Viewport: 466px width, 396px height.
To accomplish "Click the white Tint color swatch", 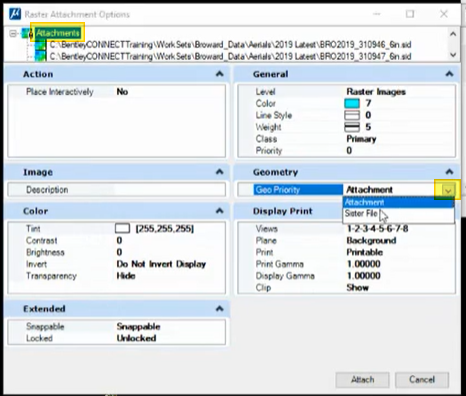I will coord(122,229).
